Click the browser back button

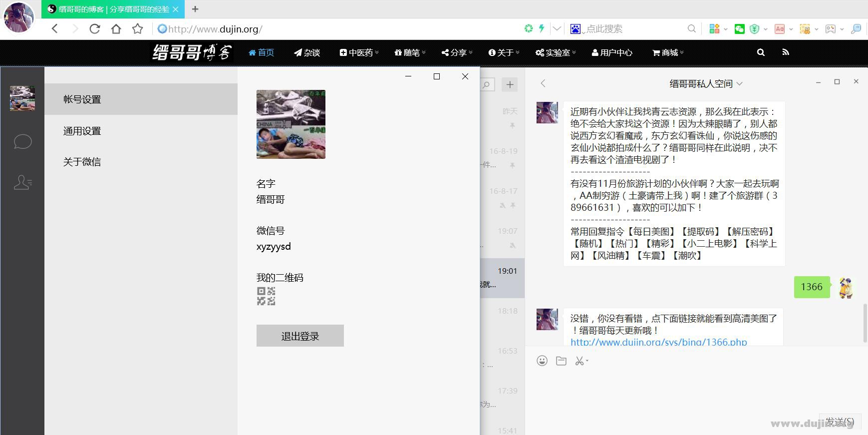coord(55,28)
